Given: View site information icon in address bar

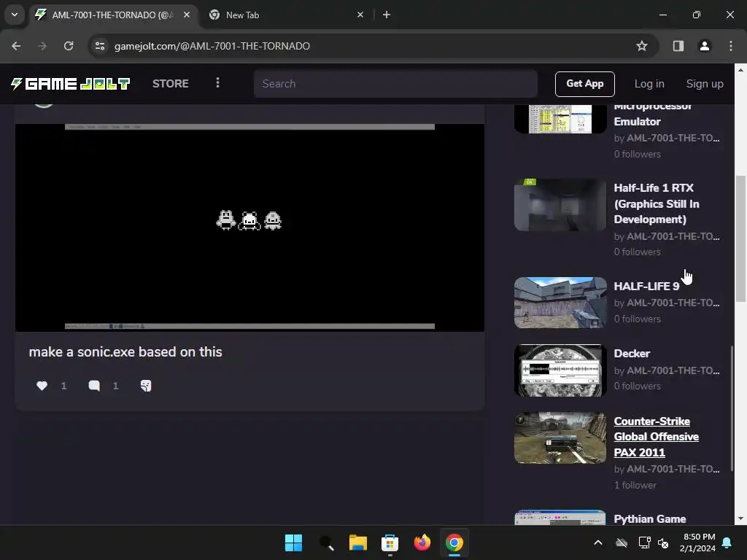Looking at the screenshot, I should click(x=100, y=46).
